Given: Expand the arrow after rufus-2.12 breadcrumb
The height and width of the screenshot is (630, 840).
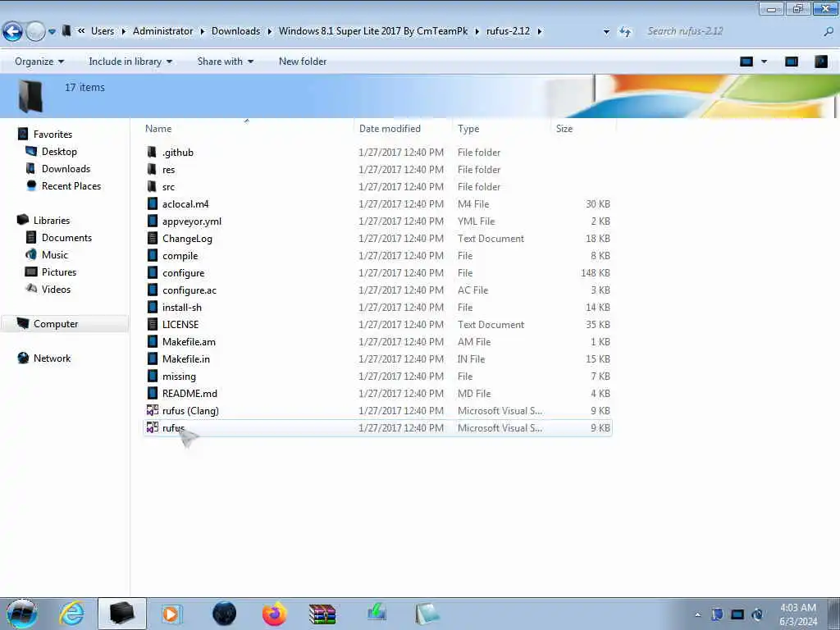Looking at the screenshot, I should pos(540,32).
